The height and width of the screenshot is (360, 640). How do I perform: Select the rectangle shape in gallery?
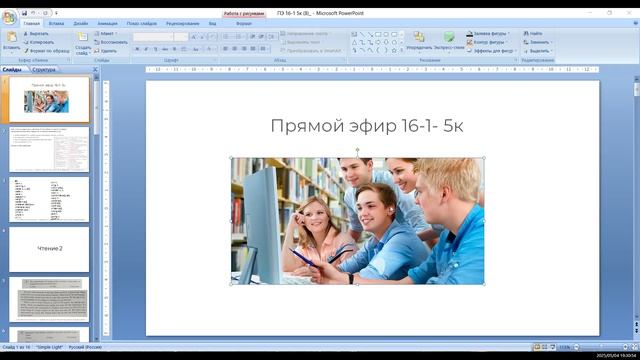coord(378,34)
